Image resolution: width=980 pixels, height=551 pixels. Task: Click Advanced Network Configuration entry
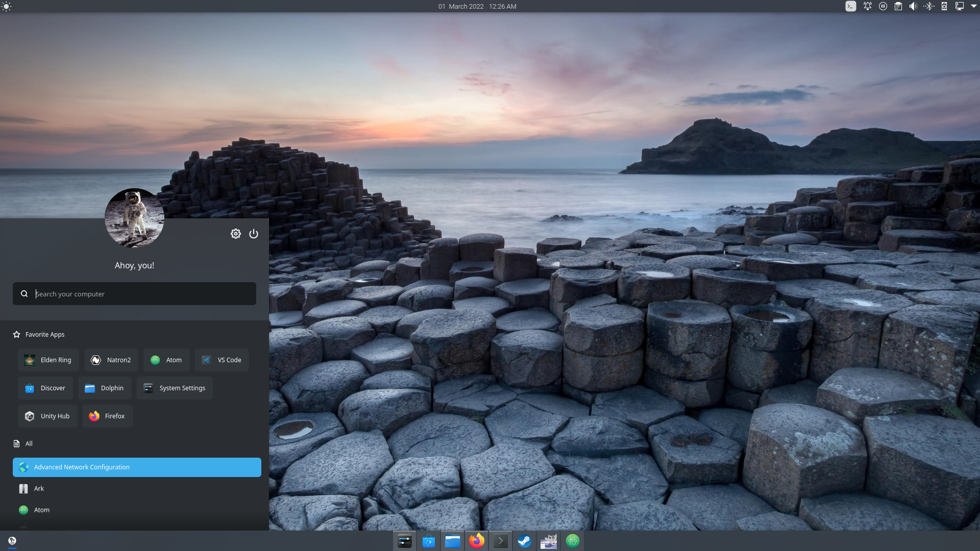pyautogui.click(x=137, y=467)
